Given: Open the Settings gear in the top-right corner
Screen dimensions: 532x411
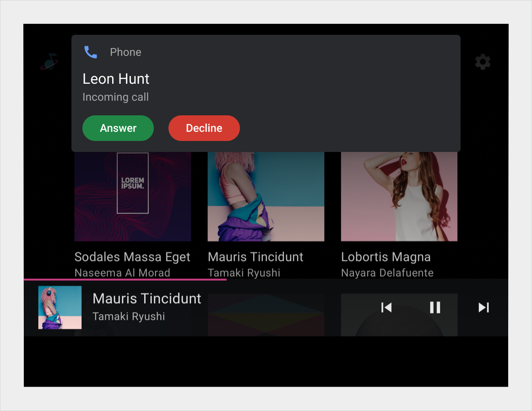Looking at the screenshot, I should pos(483,62).
